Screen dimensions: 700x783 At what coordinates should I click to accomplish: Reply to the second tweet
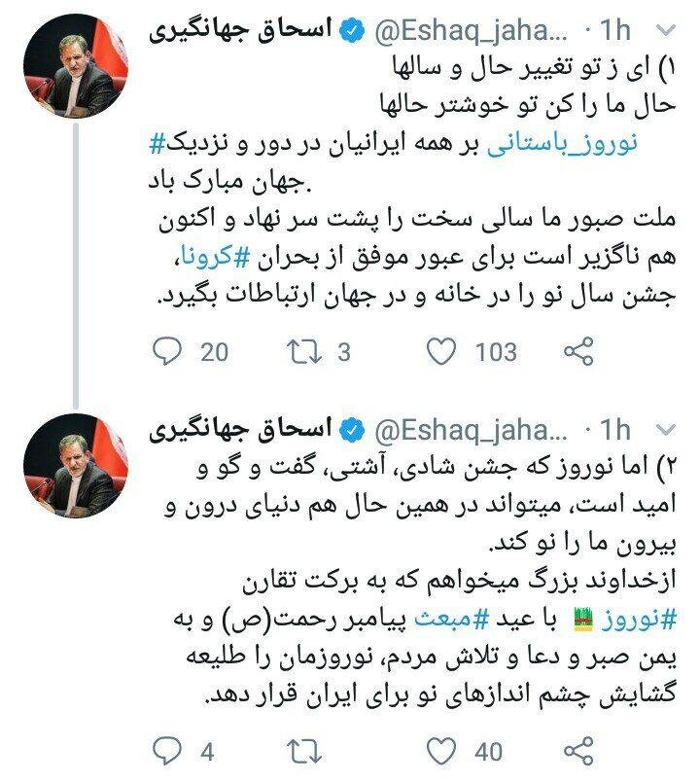click(x=167, y=750)
